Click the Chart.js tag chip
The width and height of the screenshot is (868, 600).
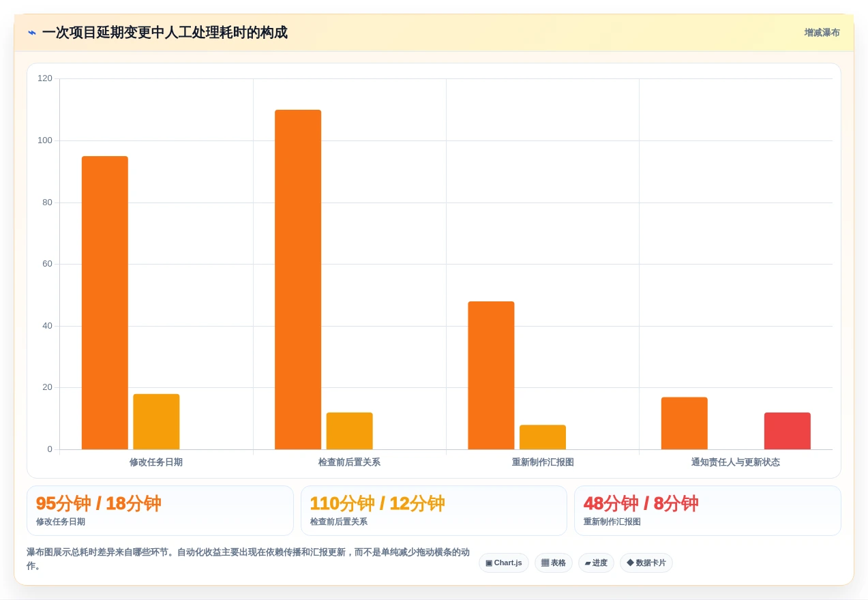coord(503,563)
